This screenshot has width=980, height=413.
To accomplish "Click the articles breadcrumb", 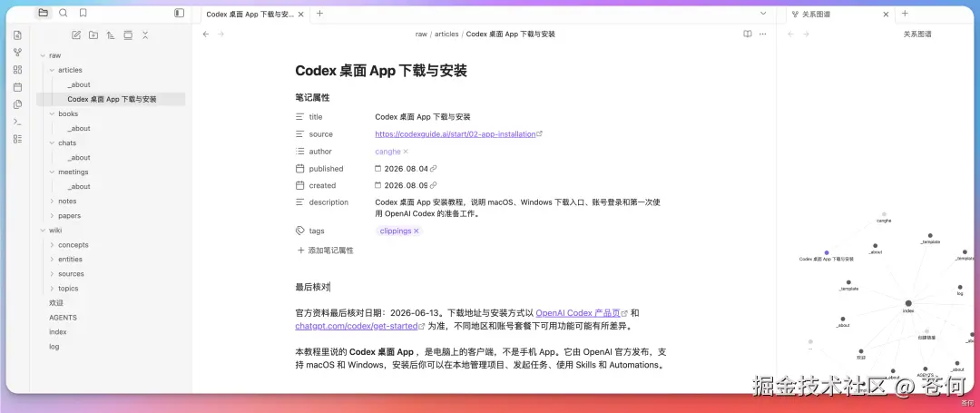I will (446, 34).
